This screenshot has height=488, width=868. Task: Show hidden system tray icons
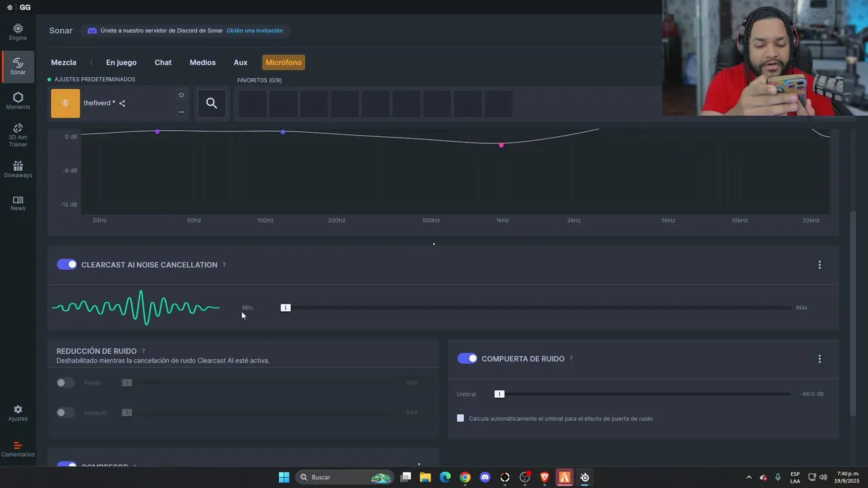pyautogui.click(x=749, y=477)
